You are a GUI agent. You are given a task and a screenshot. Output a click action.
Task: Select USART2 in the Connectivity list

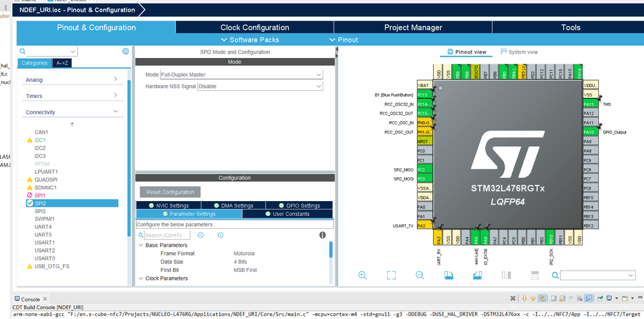(45, 250)
